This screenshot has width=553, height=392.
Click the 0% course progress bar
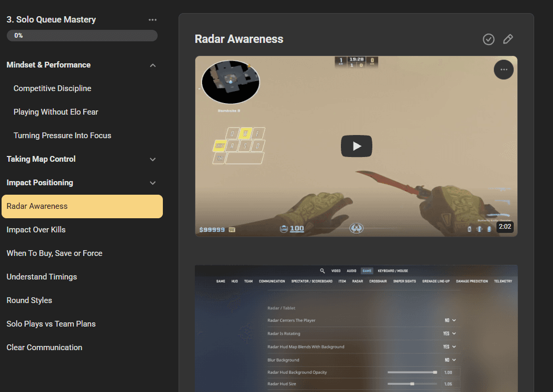point(82,36)
